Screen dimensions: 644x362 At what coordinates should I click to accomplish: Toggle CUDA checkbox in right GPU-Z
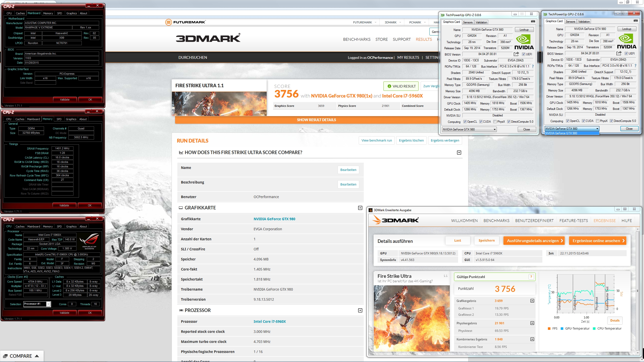pyautogui.click(x=583, y=121)
